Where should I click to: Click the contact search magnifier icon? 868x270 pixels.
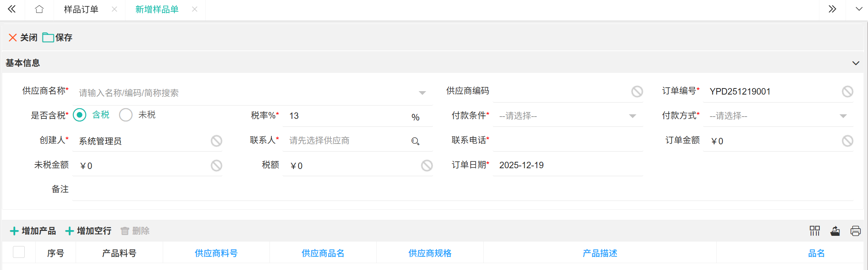pos(415,141)
